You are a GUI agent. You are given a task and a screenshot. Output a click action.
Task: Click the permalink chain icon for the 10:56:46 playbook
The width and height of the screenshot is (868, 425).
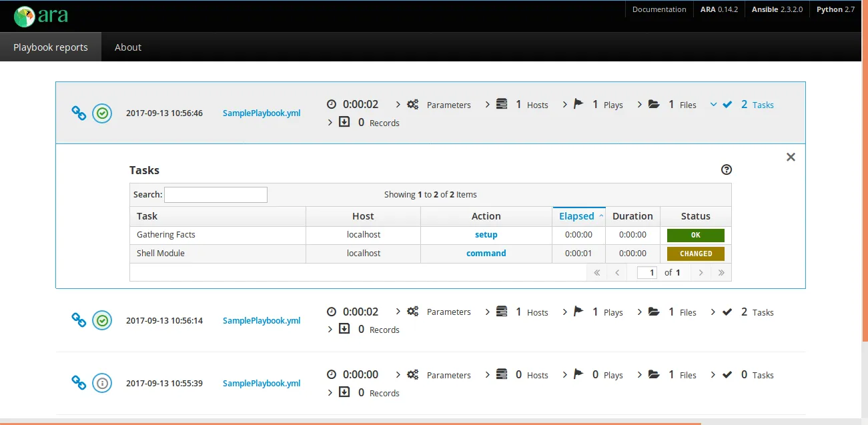click(x=79, y=113)
